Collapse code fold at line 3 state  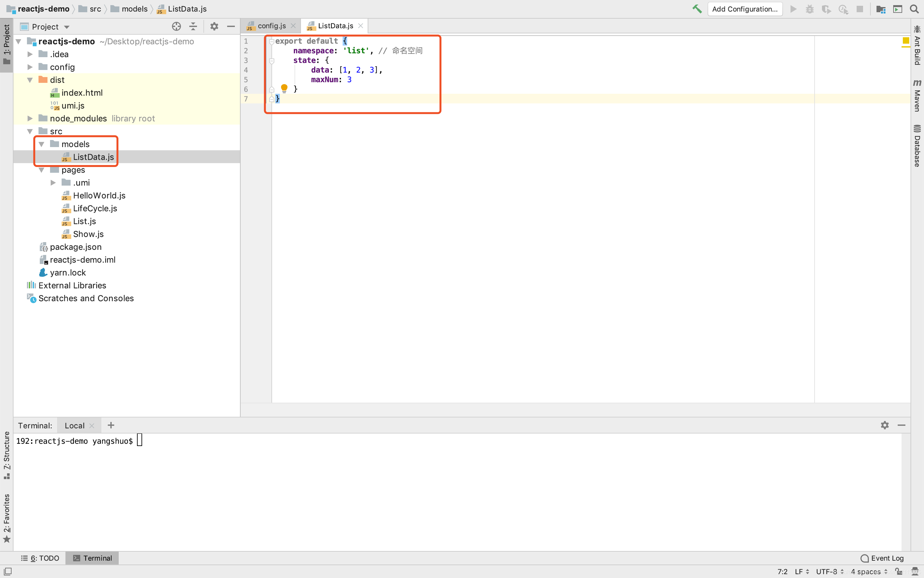(x=271, y=60)
